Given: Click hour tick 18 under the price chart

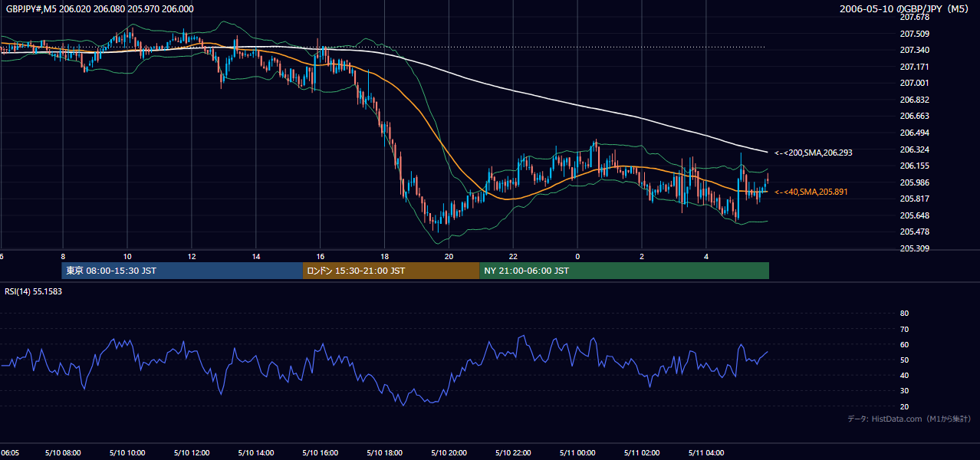Looking at the screenshot, I should [x=385, y=256].
